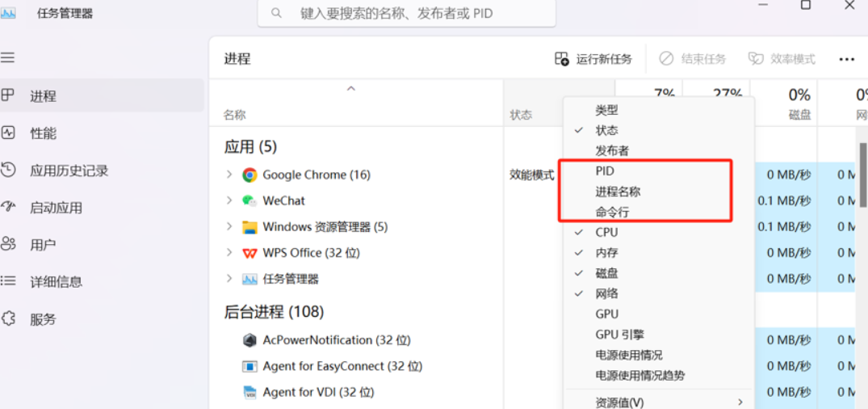The image size is (868, 409).
Task: Click the 结束任务 icon
Action: (666, 59)
